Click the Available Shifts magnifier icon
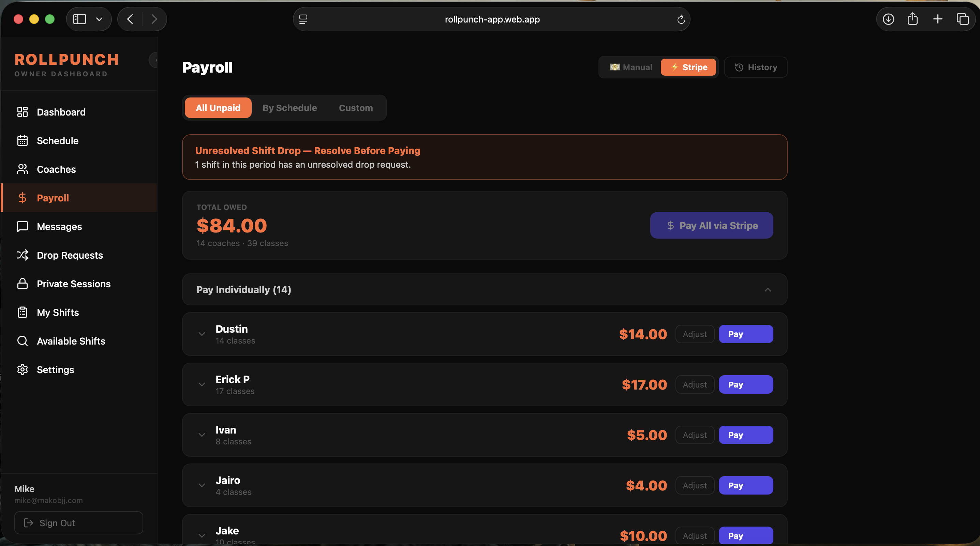 pyautogui.click(x=23, y=341)
